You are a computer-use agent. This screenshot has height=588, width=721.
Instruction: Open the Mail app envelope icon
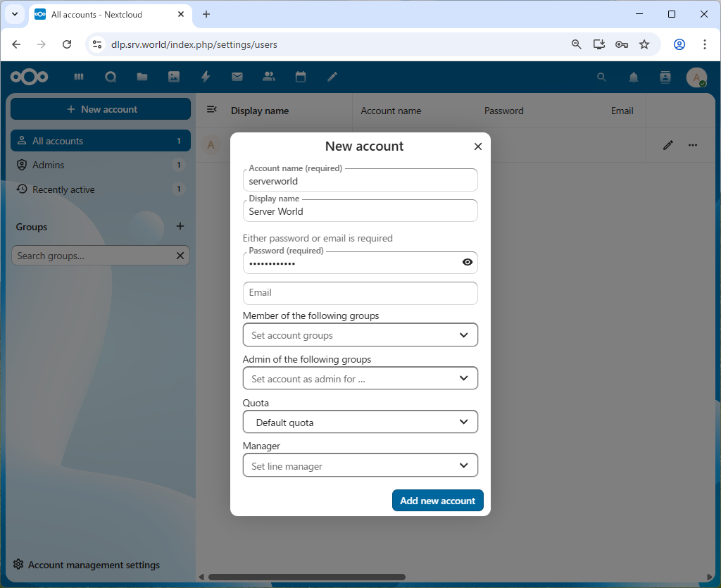[237, 77]
